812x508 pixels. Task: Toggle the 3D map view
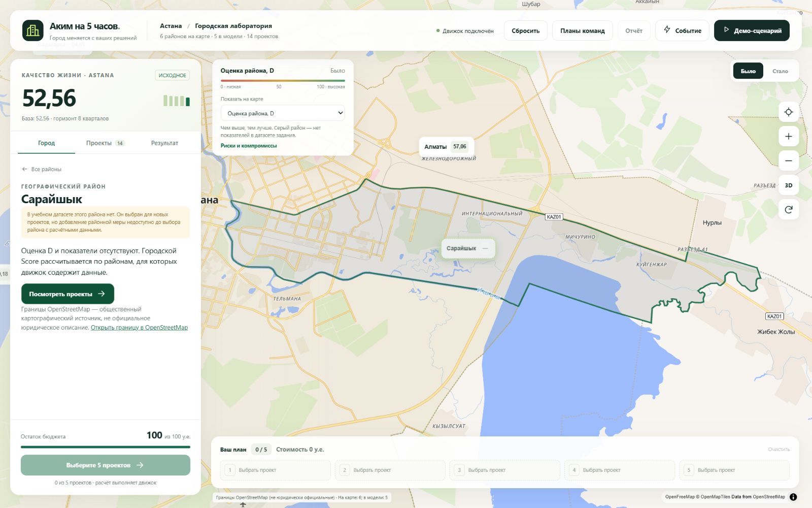pyautogui.click(x=789, y=185)
